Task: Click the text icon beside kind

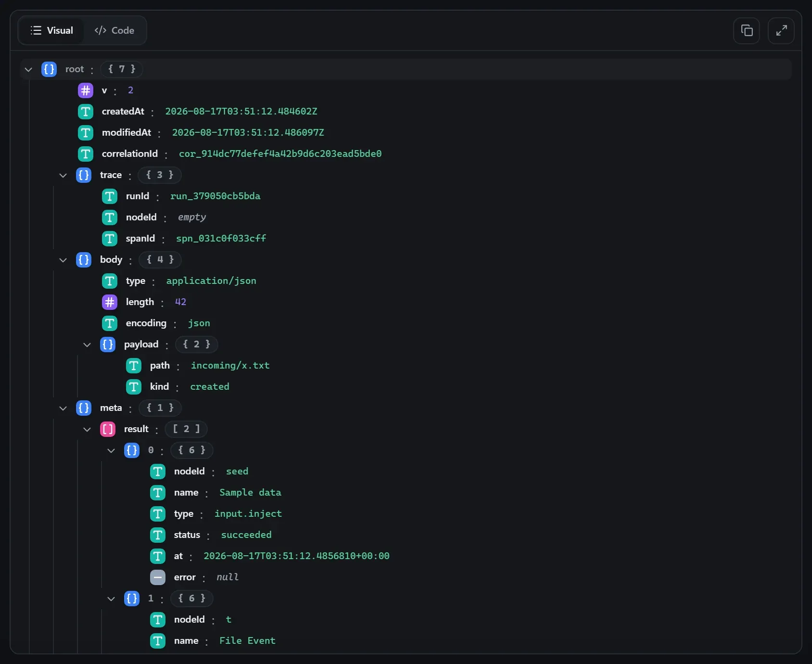Action: click(134, 387)
